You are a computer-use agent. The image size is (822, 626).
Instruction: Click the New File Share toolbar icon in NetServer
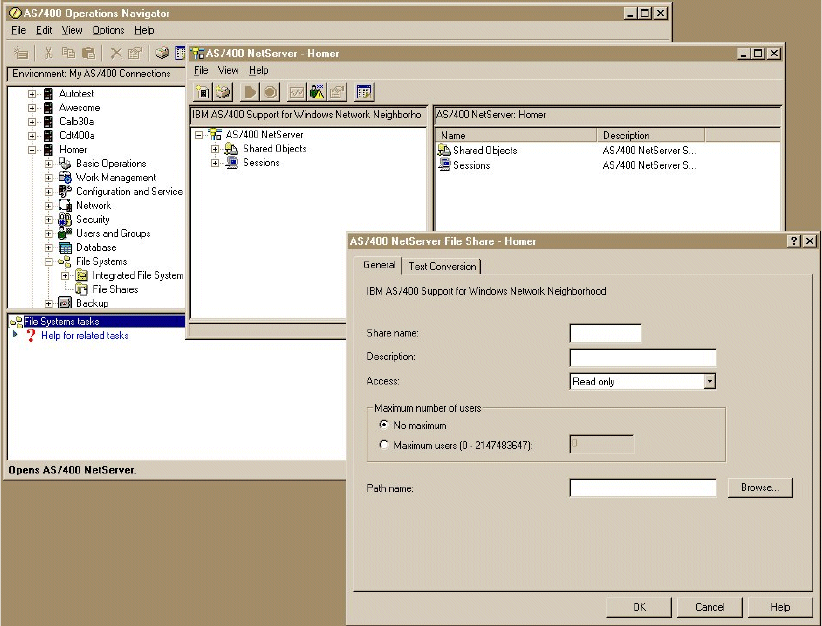202,92
